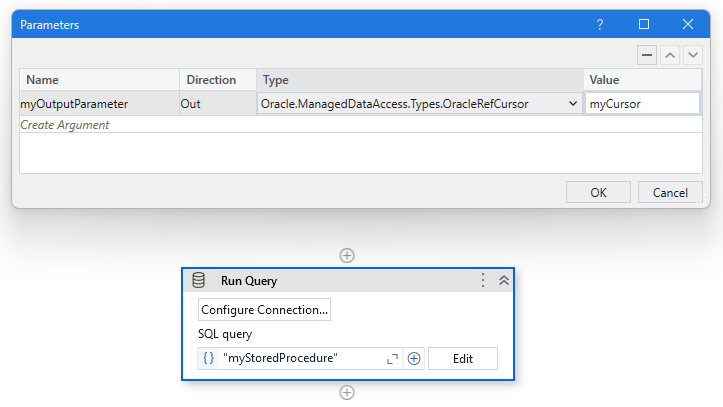Move argument up with the up arrow
The height and width of the screenshot is (407, 723).
tap(670, 54)
